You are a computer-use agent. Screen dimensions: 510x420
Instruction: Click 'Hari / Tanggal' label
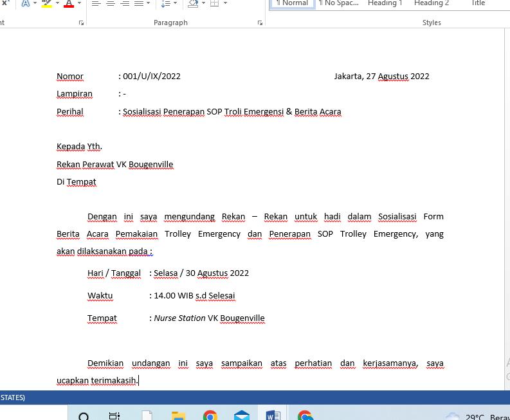[x=114, y=273]
